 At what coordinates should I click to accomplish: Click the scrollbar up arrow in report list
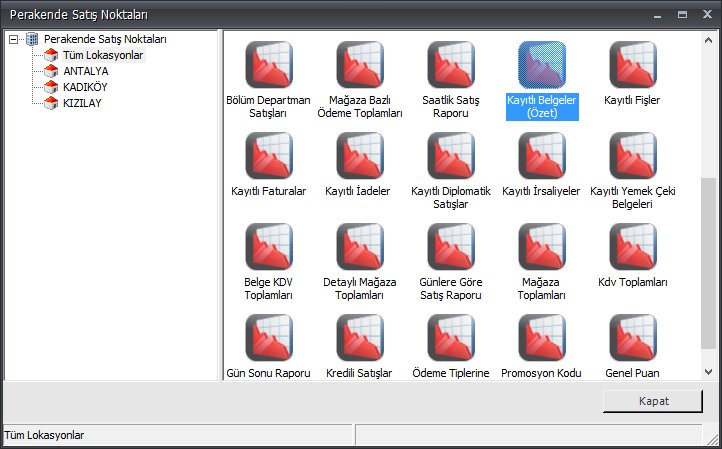(708, 41)
